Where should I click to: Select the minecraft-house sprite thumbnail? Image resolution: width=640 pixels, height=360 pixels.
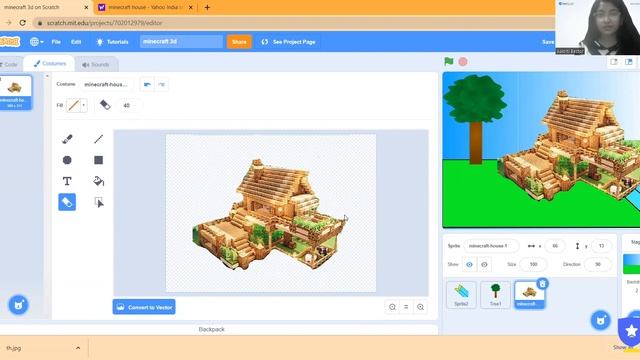point(529,295)
